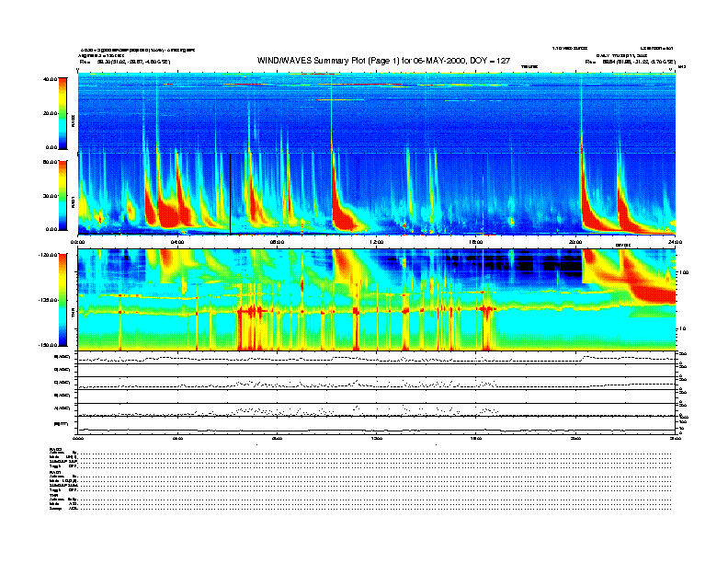Click the black vertical gap line in RAD1 spectrogram
The image size is (728, 563).
coord(231,193)
